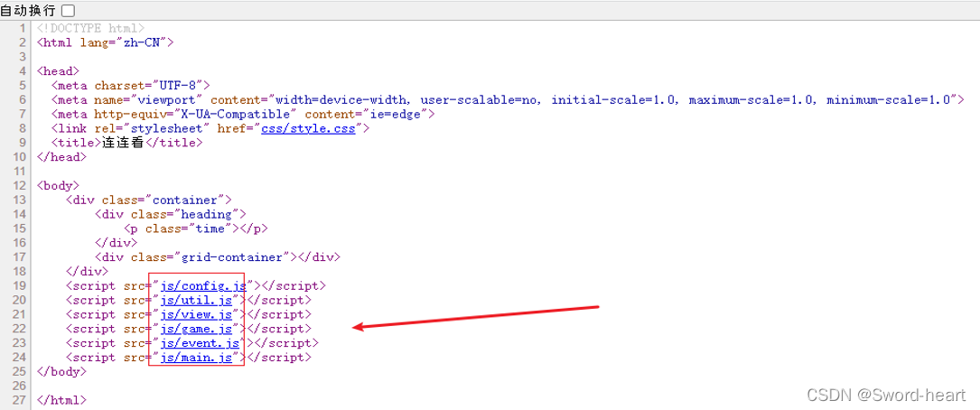Click the <!DOCTYPE html> declaration text
980x410 pixels.
[x=90, y=28]
